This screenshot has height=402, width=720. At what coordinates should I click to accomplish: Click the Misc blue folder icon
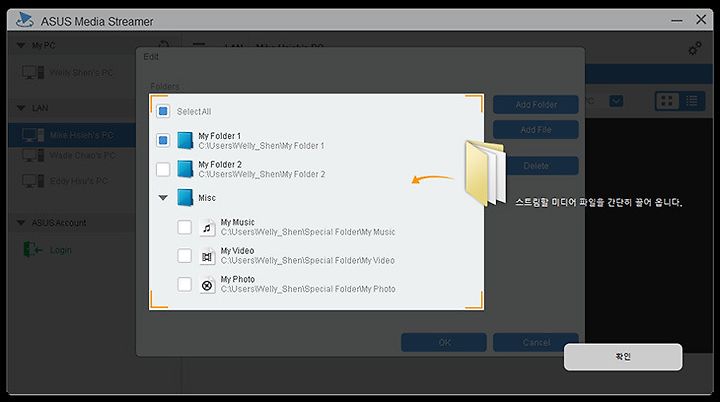click(185, 198)
